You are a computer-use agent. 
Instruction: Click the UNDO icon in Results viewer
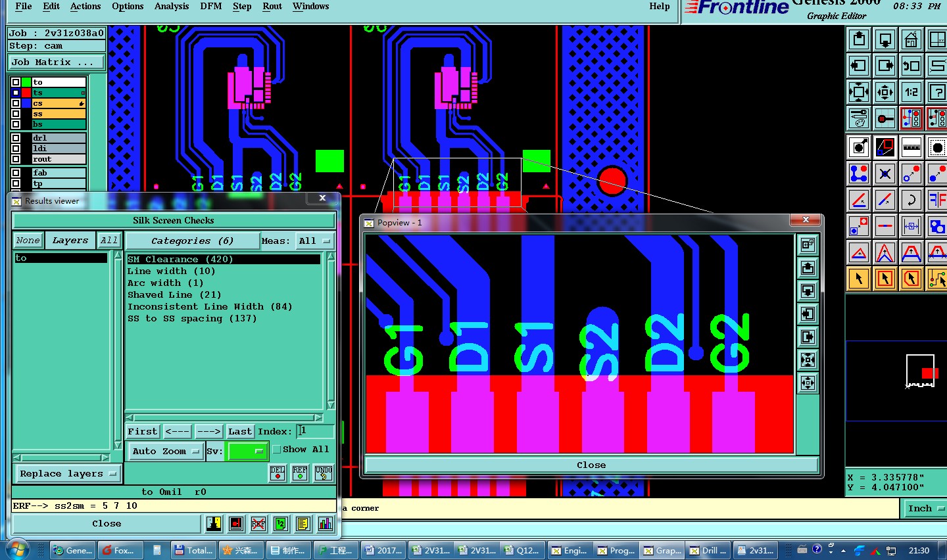click(x=324, y=473)
